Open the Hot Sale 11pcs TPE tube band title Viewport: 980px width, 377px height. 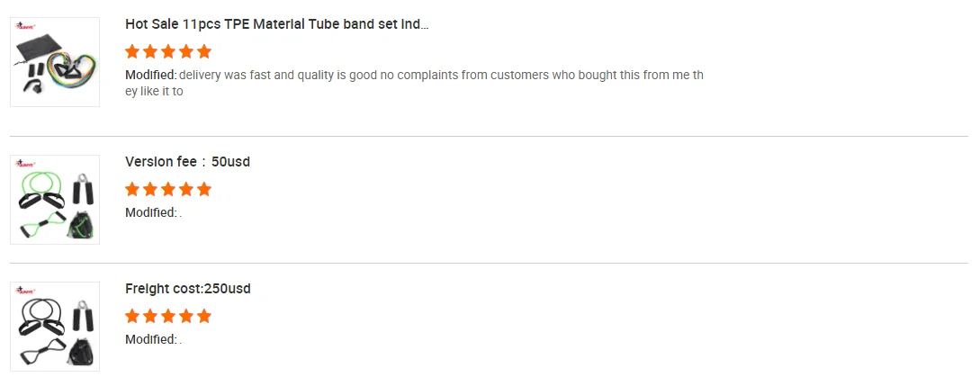(277, 24)
